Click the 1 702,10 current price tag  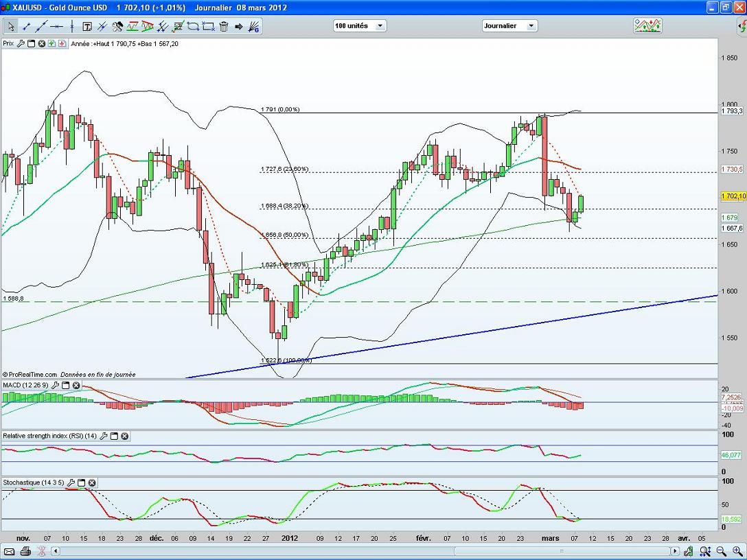point(733,196)
